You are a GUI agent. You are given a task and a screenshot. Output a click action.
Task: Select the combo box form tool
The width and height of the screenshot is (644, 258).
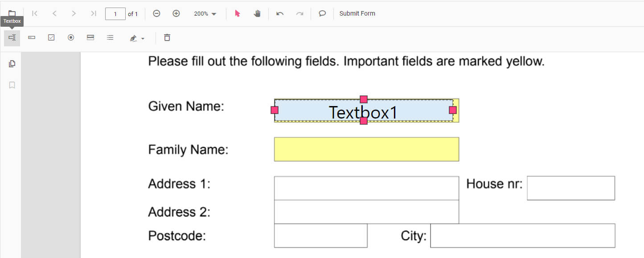click(x=31, y=38)
